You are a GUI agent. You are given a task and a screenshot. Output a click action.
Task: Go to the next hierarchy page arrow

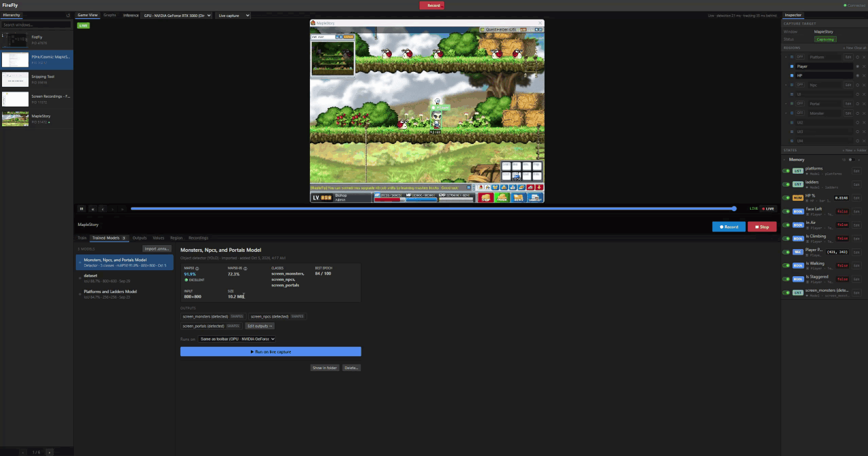point(49,452)
